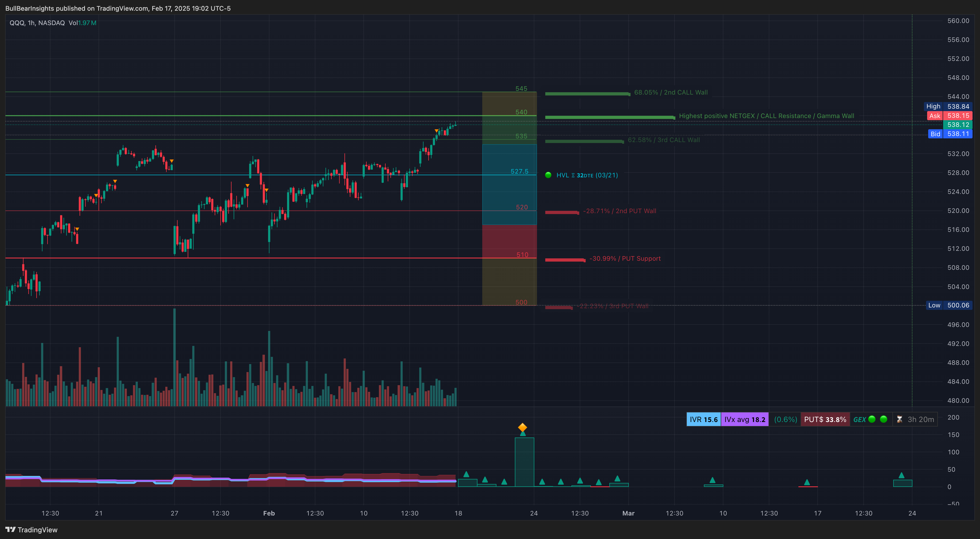Click the 68.05% / 2nd CALL Wall label
The width and height of the screenshot is (980, 539).
pyautogui.click(x=671, y=92)
